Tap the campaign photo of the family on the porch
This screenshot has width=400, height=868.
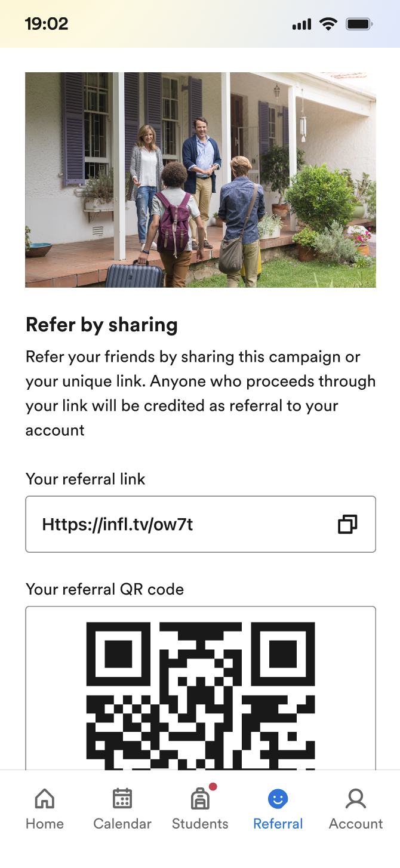[x=201, y=180]
